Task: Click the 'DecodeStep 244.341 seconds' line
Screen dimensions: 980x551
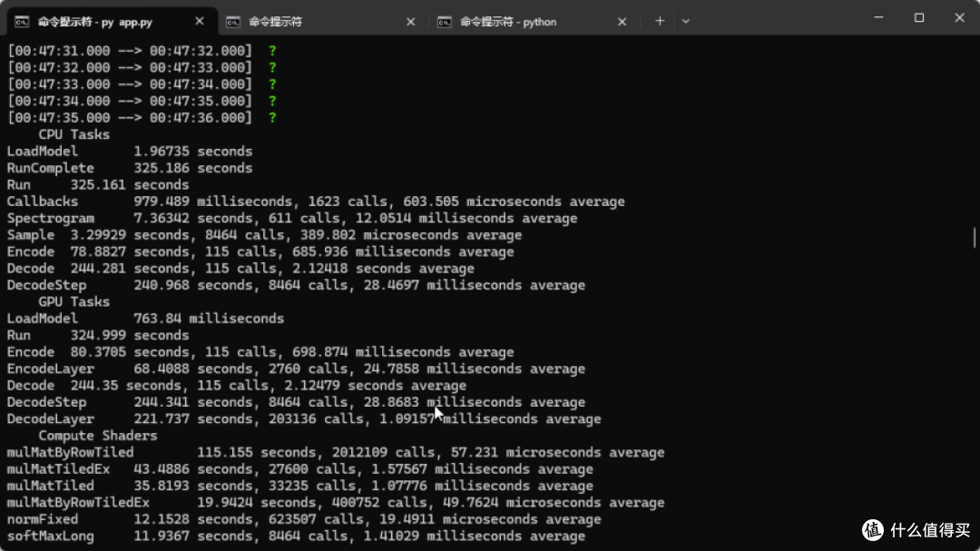Action: coord(296,402)
